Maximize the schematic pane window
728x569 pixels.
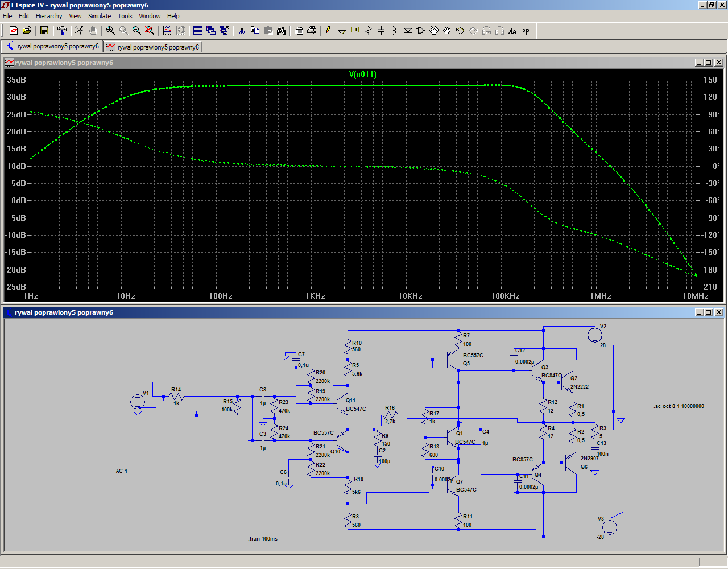(708, 312)
